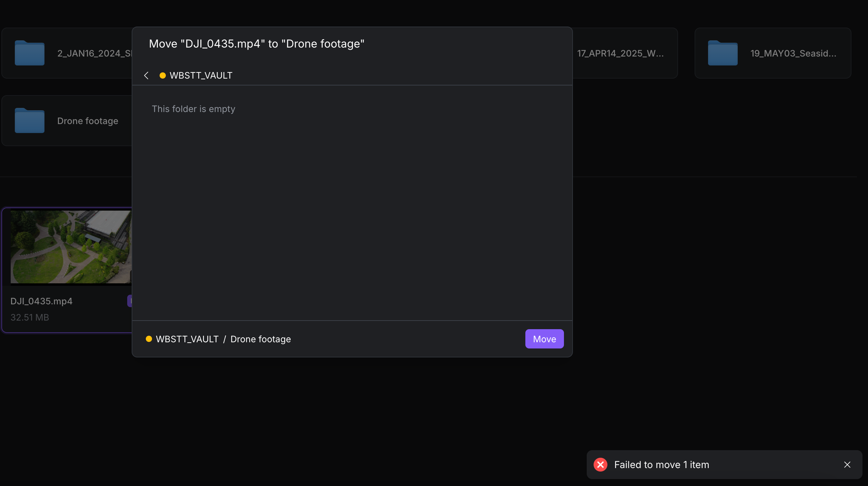This screenshot has width=868, height=486.
Task: Select WBSTT_VAULT in the dialog header
Action: [x=201, y=75]
